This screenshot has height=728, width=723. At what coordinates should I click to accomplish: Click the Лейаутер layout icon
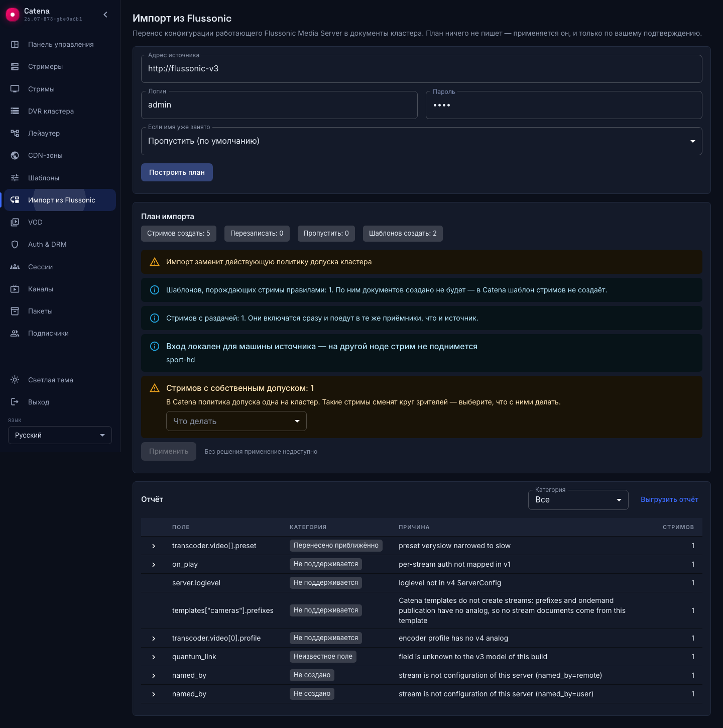click(x=15, y=133)
